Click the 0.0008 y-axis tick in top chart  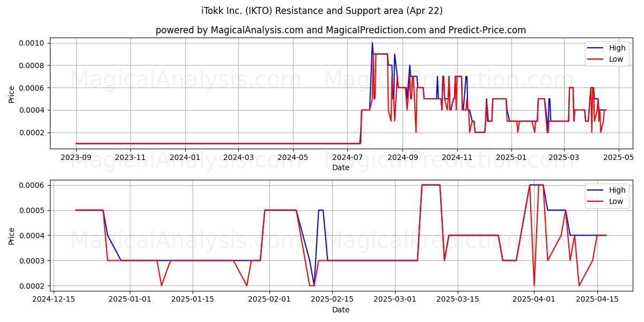pos(33,65)
